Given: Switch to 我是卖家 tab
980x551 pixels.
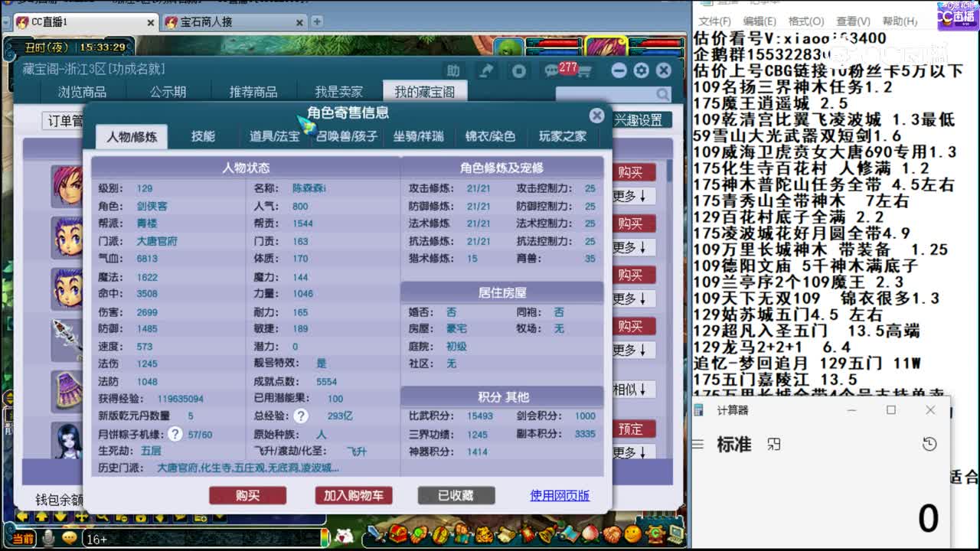Looking at the screenshot, I should click(x=339, y=92).
